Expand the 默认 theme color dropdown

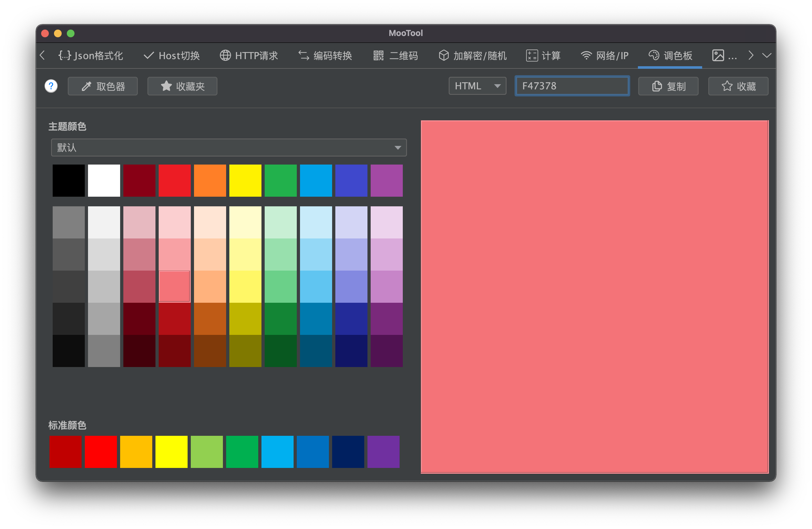pos(229,148)
